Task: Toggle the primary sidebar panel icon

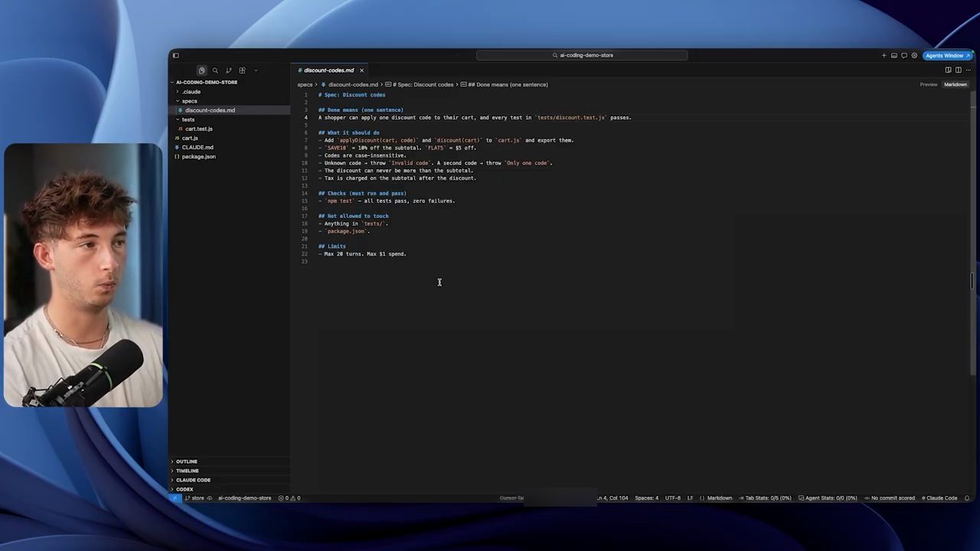Action: [x=175, y=55]
